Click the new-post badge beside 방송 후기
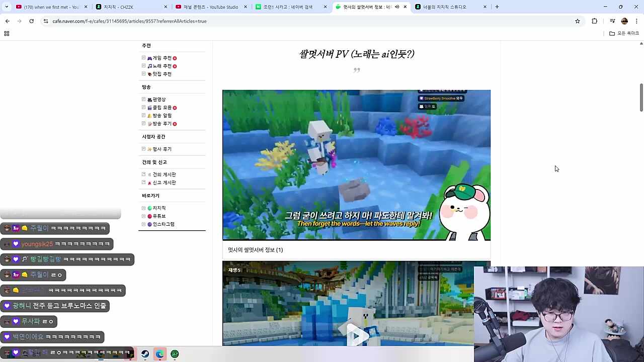This screenshot has height=362, width=644. point(175,124)
